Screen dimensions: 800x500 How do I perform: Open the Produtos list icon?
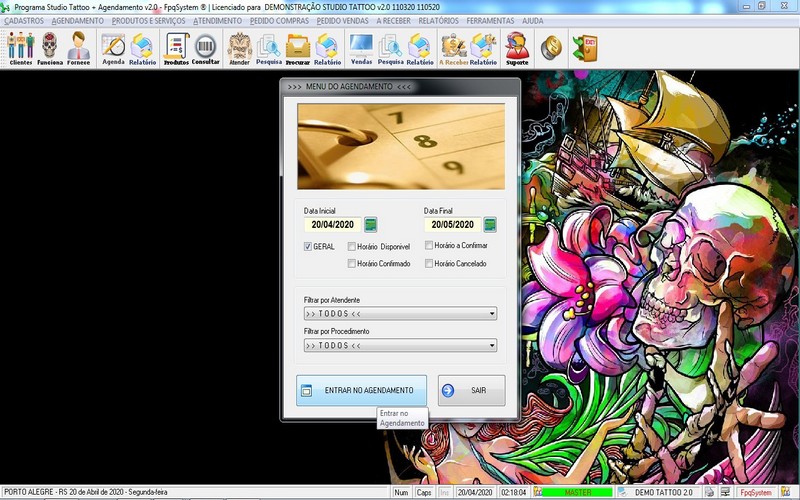click(x=176, y=48)
